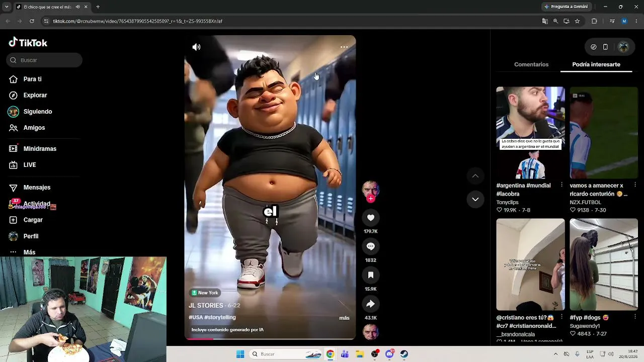The image size is (644, 362).
Task: Open options for the 'vamos a amanecer' video
Action: point(635,185)
